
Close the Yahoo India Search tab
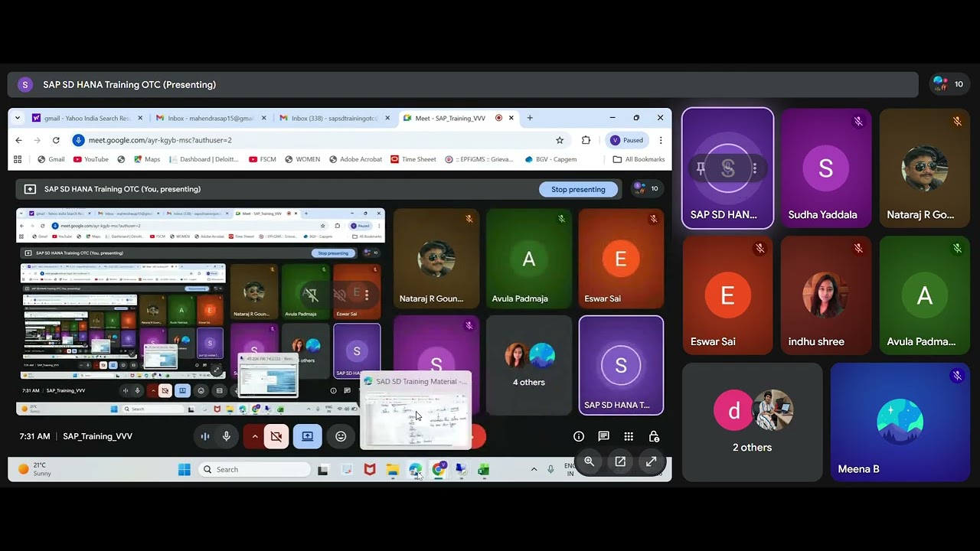click(x=140, y=118)
